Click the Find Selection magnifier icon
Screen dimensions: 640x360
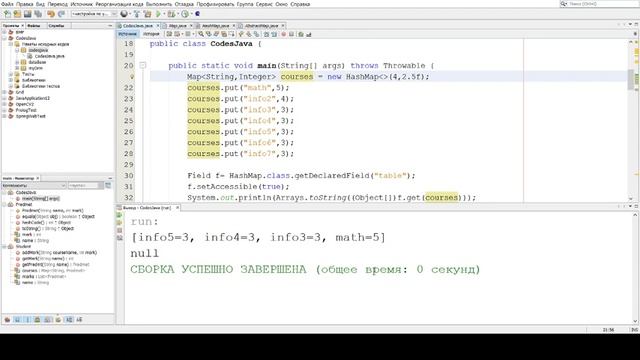(x=201, y=34)
